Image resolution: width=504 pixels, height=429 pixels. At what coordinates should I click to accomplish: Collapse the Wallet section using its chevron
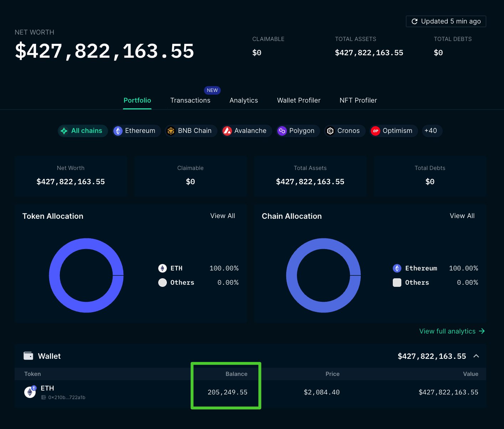pyautogui.click(x=477, y=356)
